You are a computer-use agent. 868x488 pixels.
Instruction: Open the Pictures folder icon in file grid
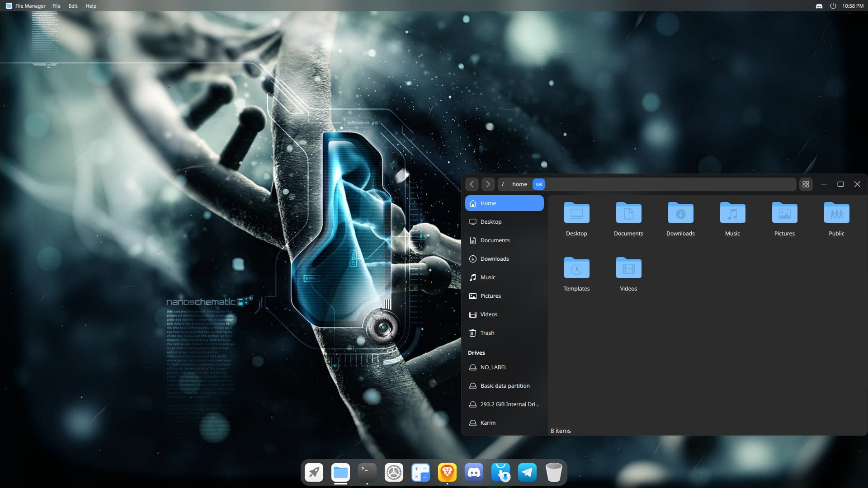(x=784, y=212)
